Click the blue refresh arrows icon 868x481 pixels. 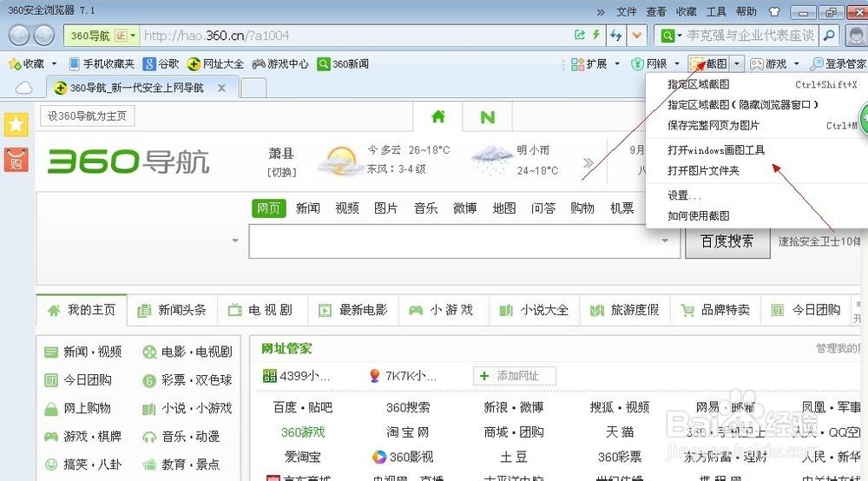[x=616, y=36]
